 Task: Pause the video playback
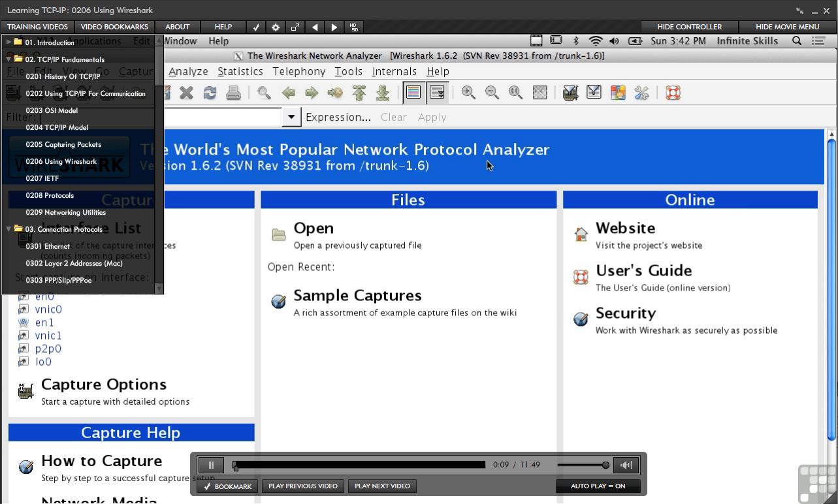pyautogui.click(x=211, y=465)
